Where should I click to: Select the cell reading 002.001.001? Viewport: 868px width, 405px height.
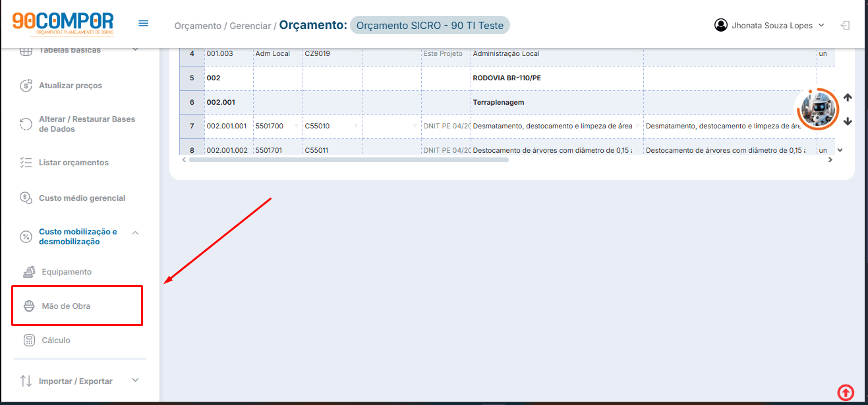pyautogui.click(x=229, y=126)
